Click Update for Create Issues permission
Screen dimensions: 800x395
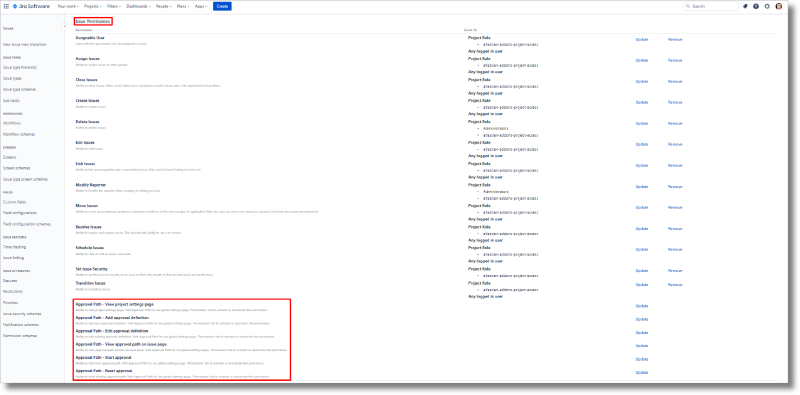(642, 102)
